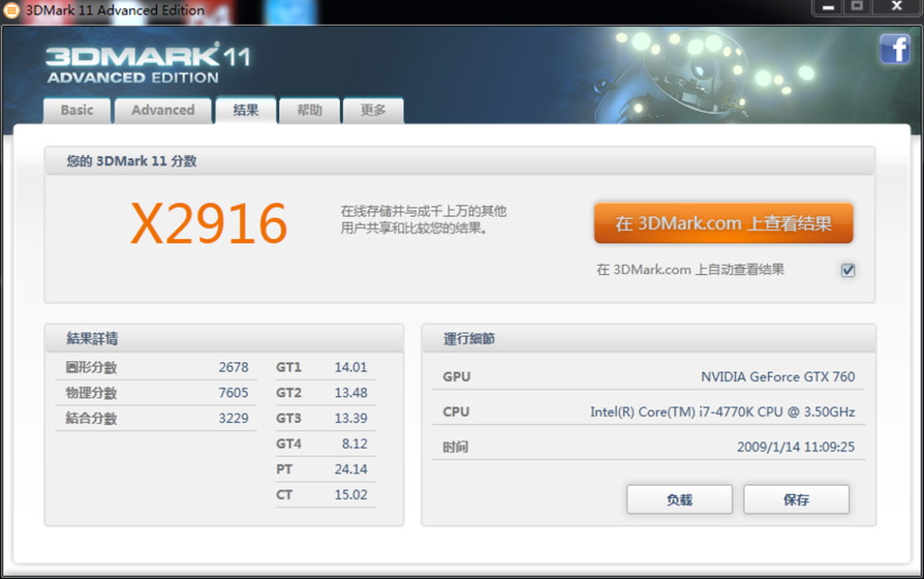
Task: Maximize the 3DMark 11 window
Action: pyautogui.click(x=857, y=7)
